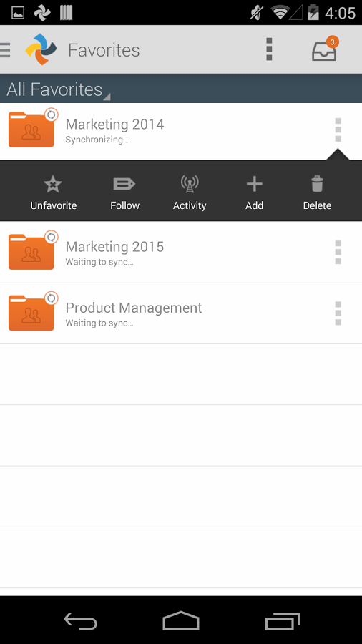
Task: Delete the Marketing 2014 folder
Action: pyautogui.click(x=317, y=192)
